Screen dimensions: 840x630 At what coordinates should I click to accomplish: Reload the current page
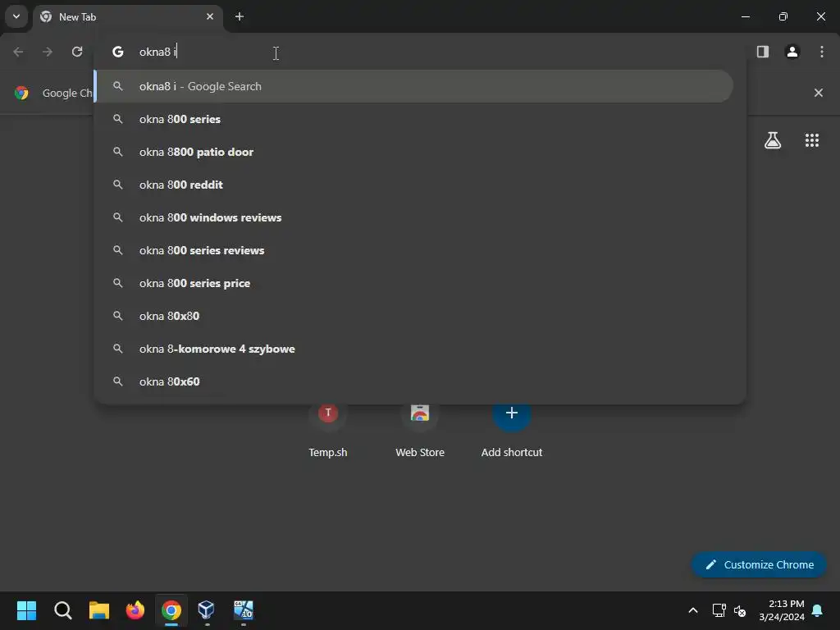click(77, 52)
